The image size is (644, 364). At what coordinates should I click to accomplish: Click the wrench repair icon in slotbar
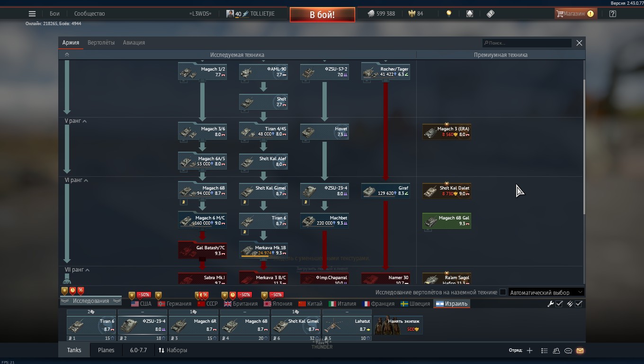pyautogui.click(x=551, y=304)
